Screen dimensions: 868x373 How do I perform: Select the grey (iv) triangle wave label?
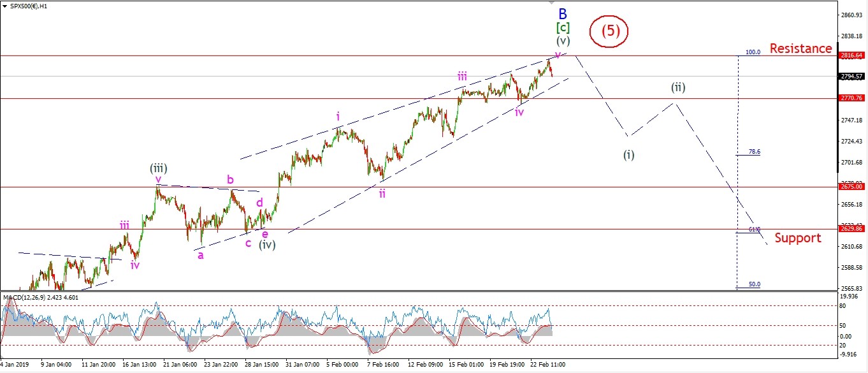pyautogui.click(x=266, y=244)
